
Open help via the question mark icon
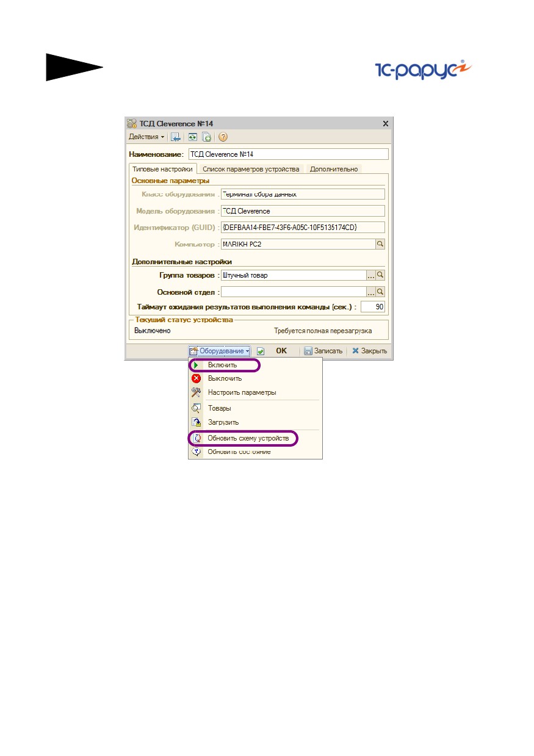[223, 137]
